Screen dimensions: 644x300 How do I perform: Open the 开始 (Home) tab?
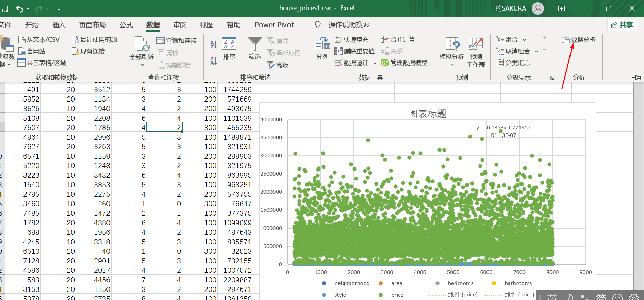(32, 25)
